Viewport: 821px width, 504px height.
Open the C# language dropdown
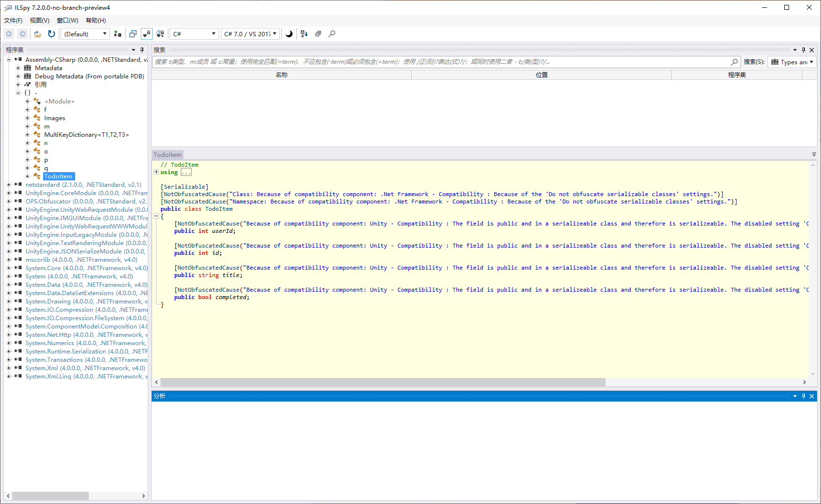click(x=194, y=34)
